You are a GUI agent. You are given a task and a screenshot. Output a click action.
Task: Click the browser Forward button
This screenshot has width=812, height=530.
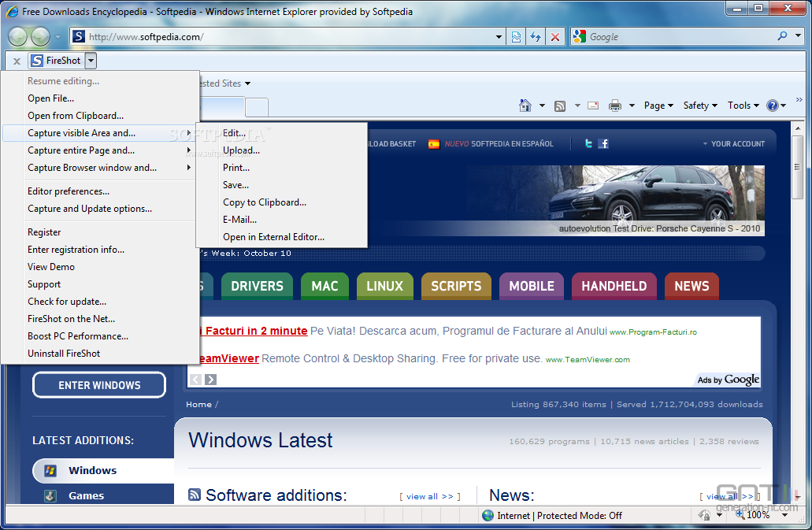tap(40, 37)
